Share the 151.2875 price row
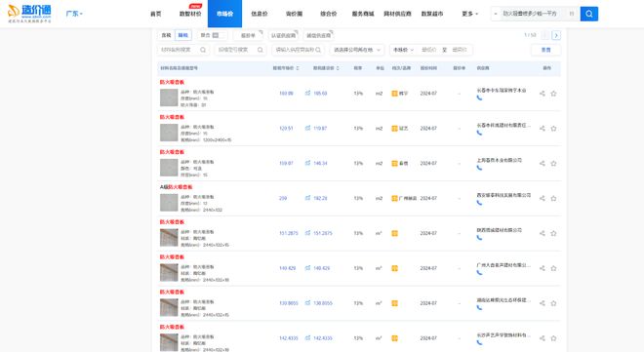This screenshot has width=644, height=352. [543, 233]
